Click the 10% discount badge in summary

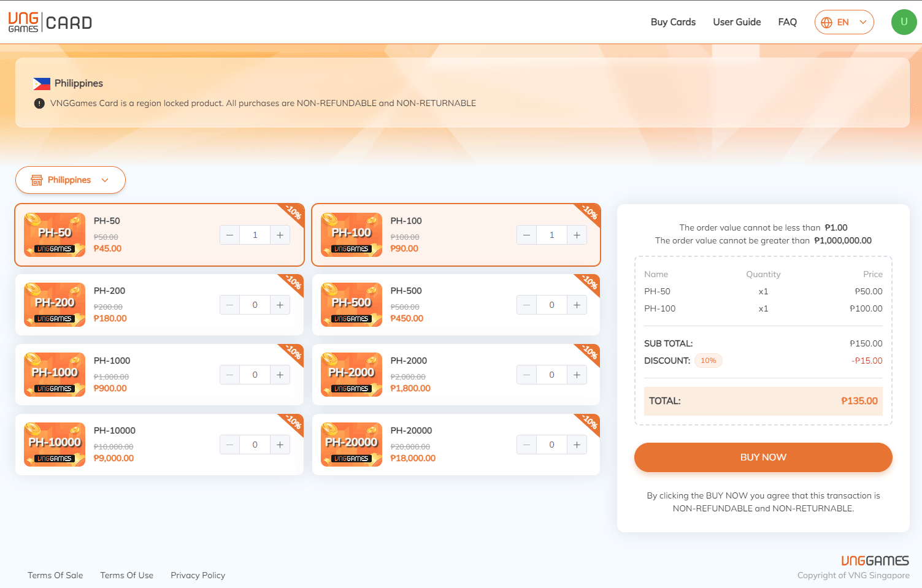[x=709, y=361]
